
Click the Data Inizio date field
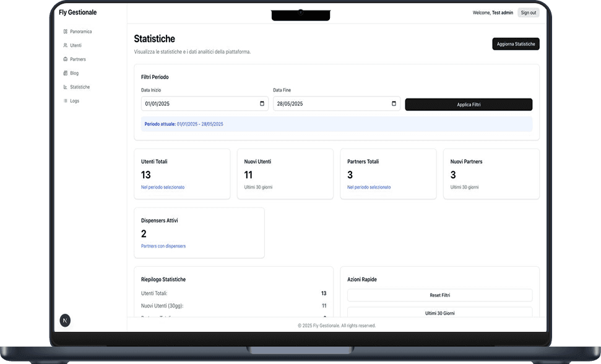pos(198,104)
